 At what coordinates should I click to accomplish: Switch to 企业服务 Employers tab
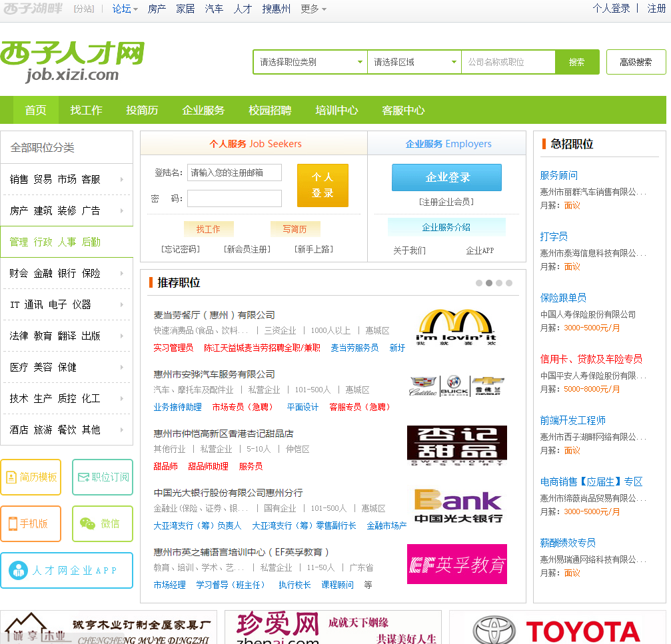(448, 144)
